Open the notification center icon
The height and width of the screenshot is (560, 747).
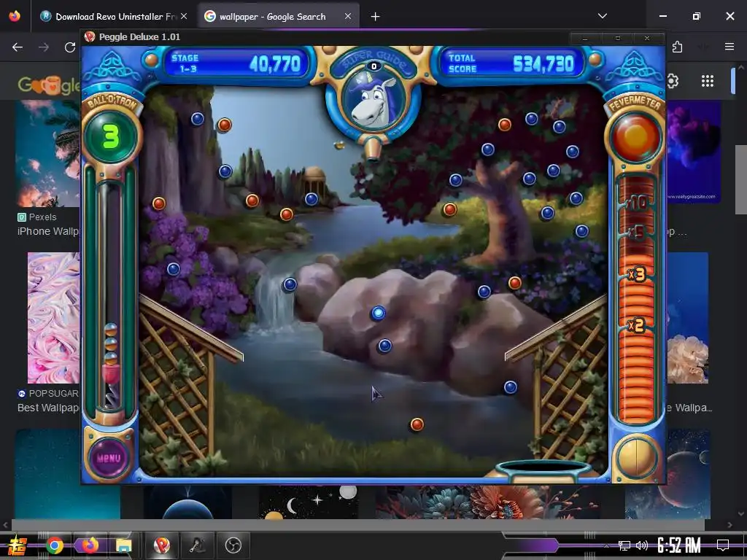point(723,545)
